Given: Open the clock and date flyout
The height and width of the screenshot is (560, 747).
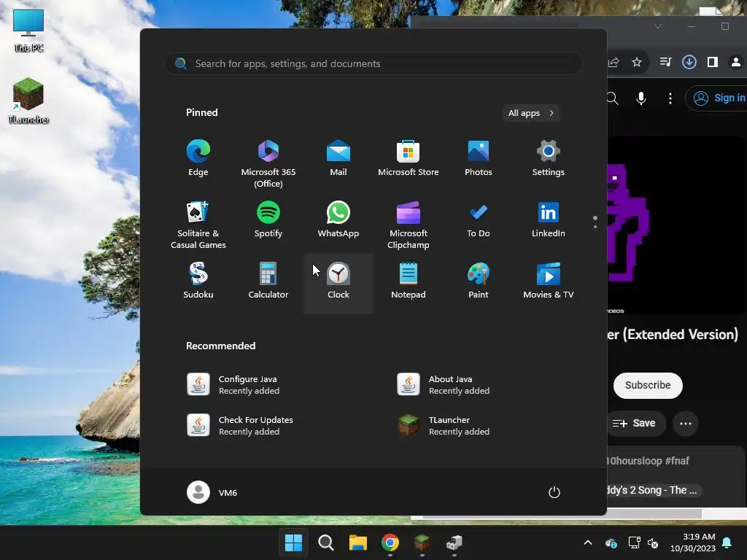Looking at the screenshot, I should (x=693, y=542).
